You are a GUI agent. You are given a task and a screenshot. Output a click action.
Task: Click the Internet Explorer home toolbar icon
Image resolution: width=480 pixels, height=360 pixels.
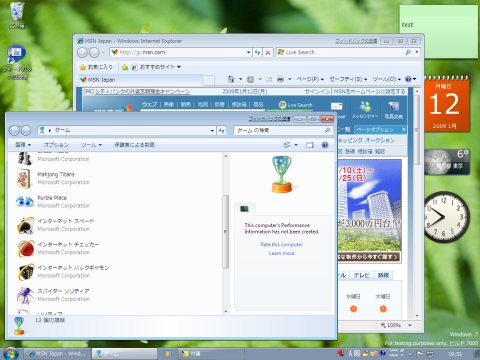pos(231,79)
